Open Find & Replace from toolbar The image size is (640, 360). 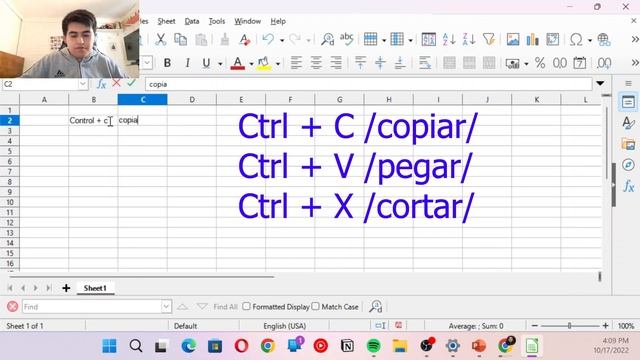[327, 40]
